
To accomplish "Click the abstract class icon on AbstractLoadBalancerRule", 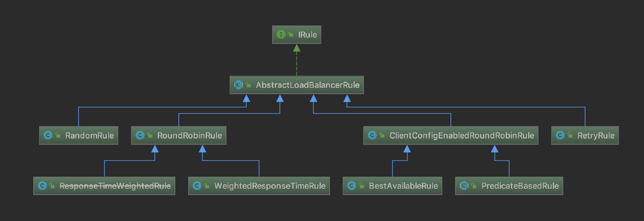I will [239, 85].
